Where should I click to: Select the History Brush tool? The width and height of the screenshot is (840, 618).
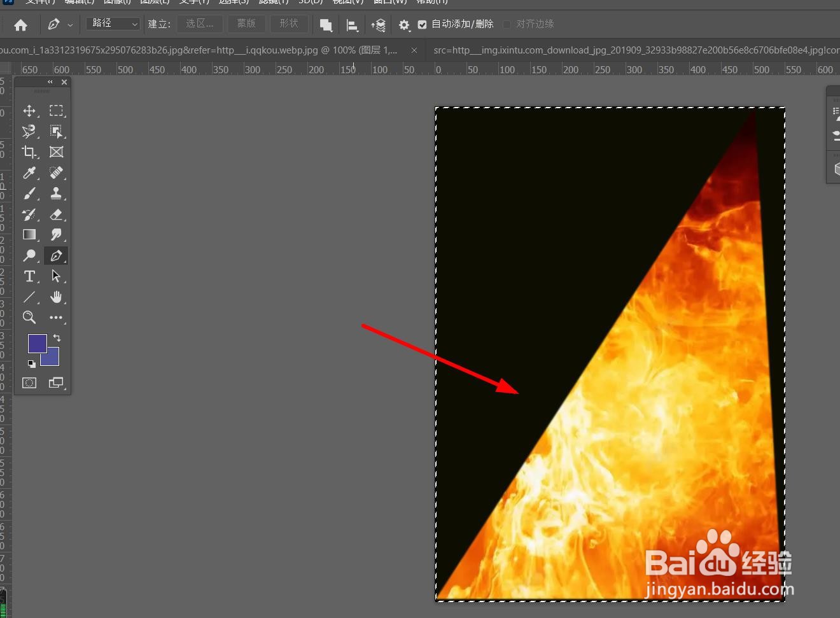point(29,214)
